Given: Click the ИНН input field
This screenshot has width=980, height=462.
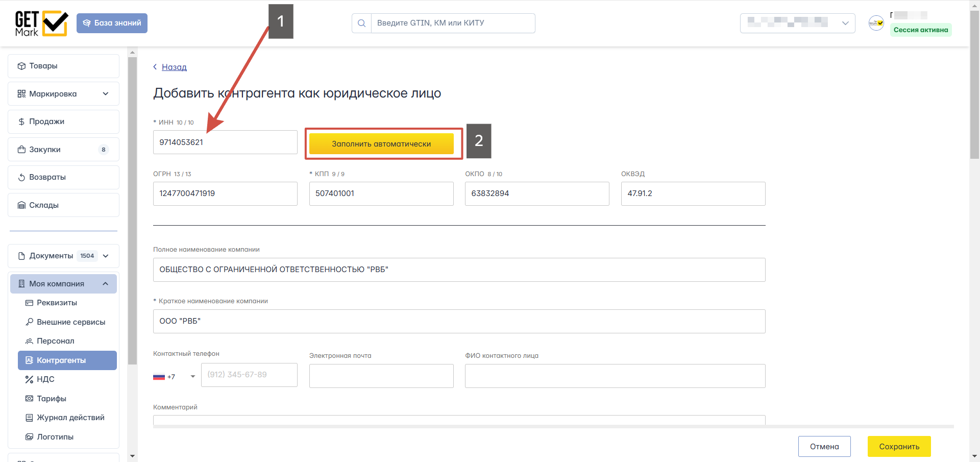Looking at the screenshot, I should [x=225, y=142].
